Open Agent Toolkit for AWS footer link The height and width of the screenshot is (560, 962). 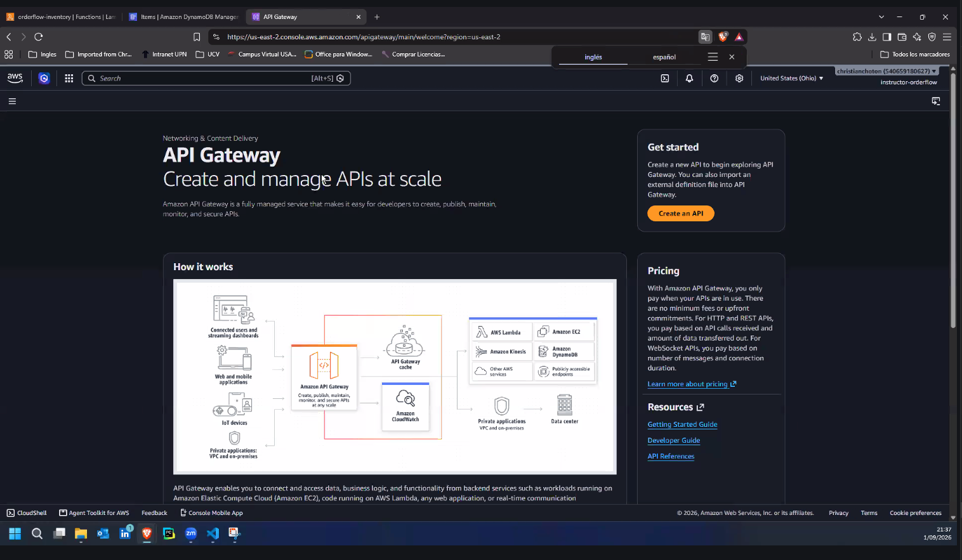pyautogui.click(x=94, y=513)
